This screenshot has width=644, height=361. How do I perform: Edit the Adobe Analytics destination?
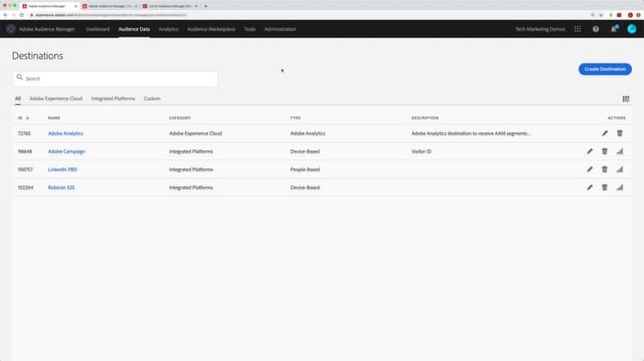[605, 133]
